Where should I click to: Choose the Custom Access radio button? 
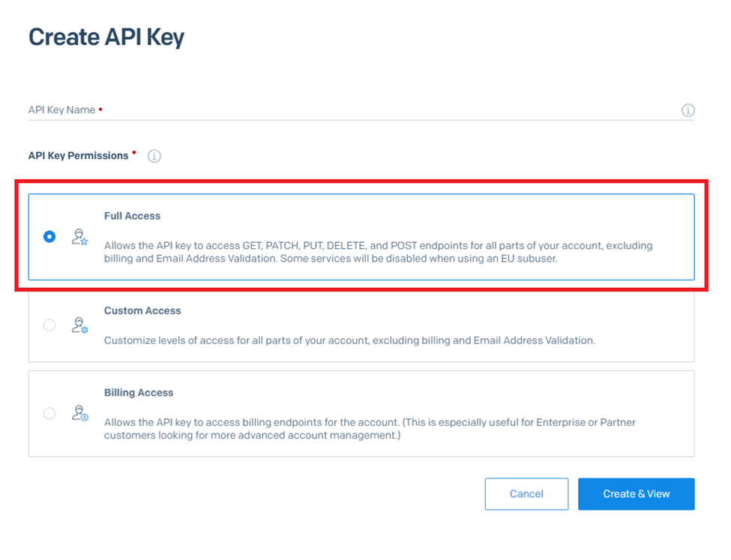[x=49, y=325]
